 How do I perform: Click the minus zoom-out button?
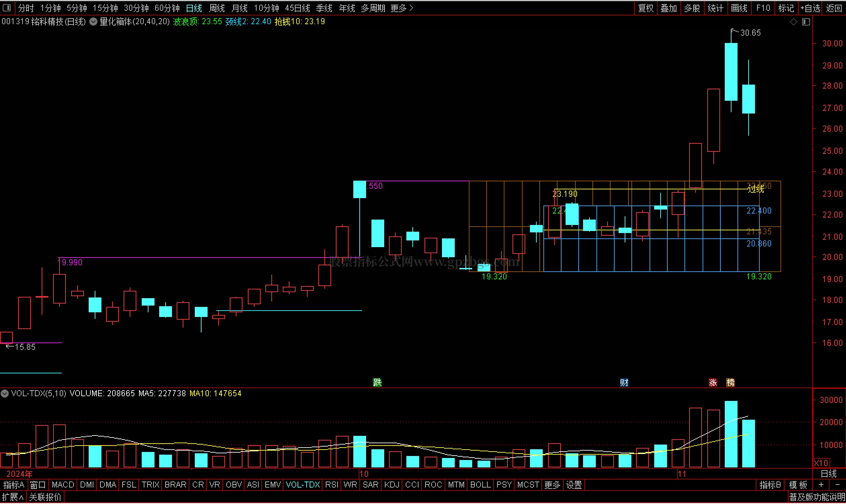pos(838,485)
